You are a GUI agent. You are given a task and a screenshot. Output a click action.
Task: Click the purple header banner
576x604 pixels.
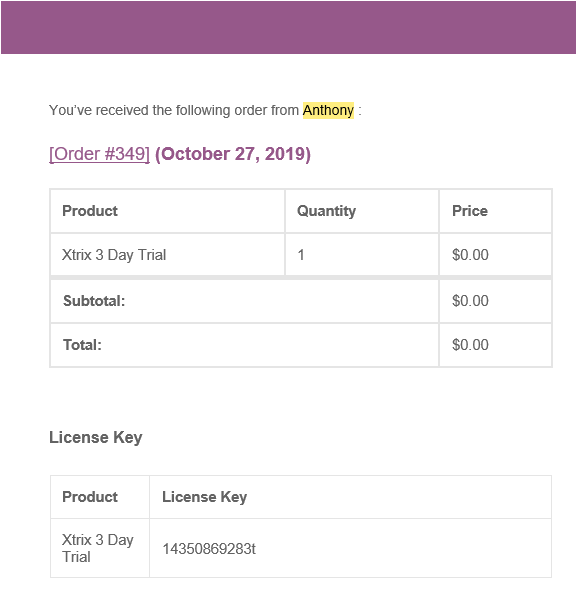click(x=288, y=27)
